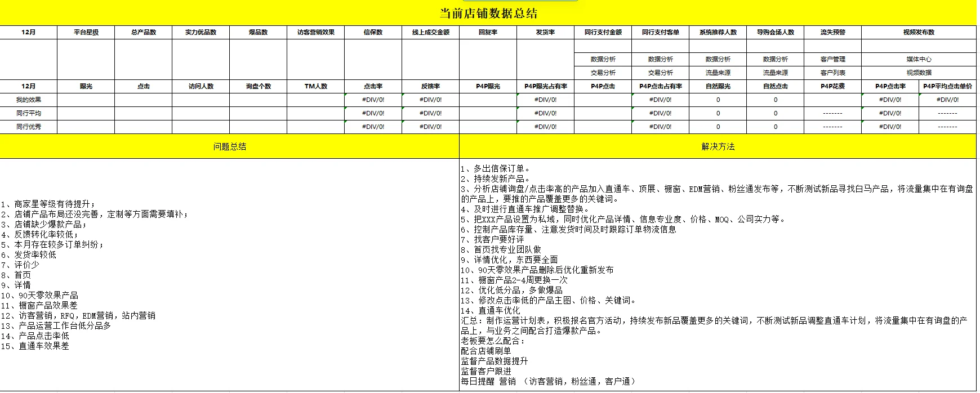Select the 同行优秀 row label
The height and width of the screenshot is (393, 980).
(x=29, y=127)
